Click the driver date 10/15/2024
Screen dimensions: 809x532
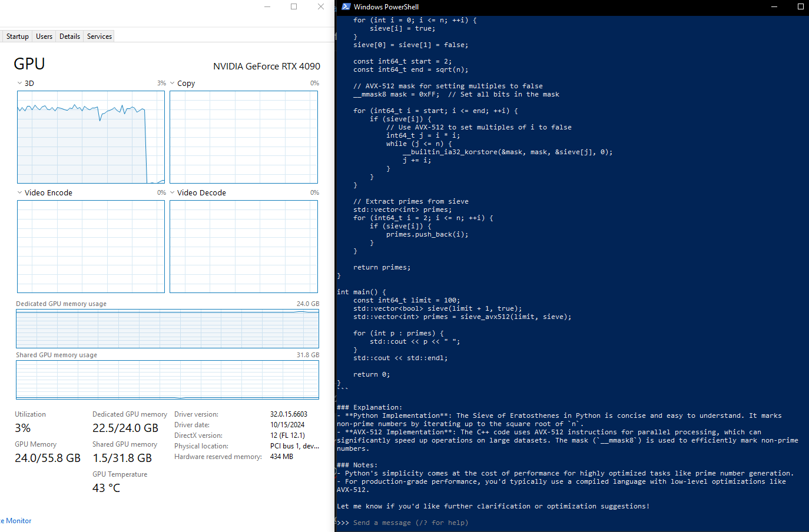[x=287, y=425]
